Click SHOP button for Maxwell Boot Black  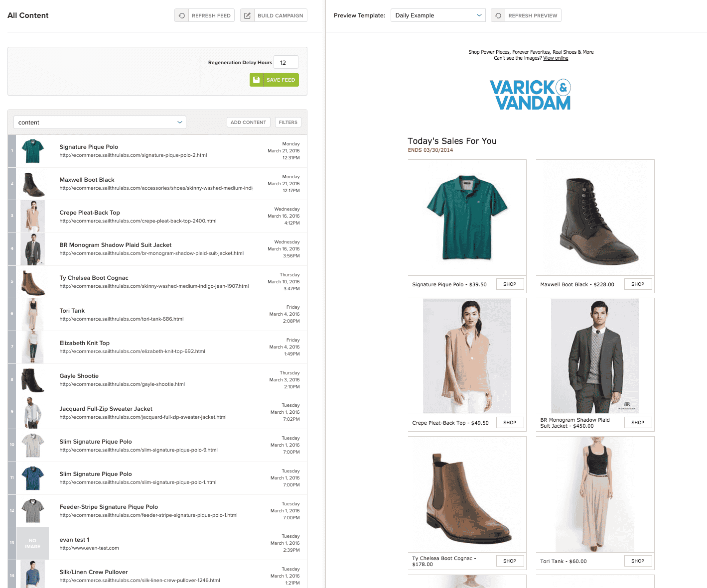pos(638,284)
